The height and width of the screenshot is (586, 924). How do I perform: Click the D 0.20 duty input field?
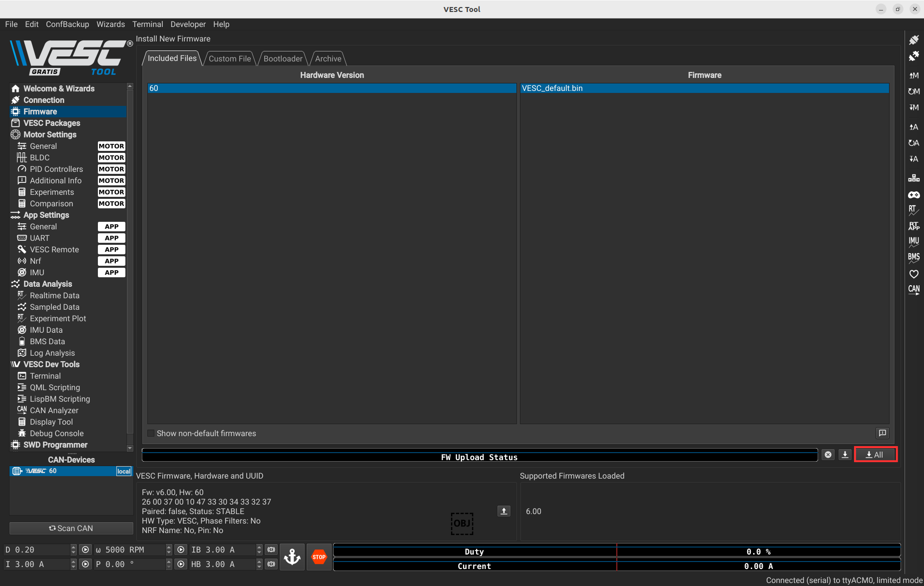37,550
